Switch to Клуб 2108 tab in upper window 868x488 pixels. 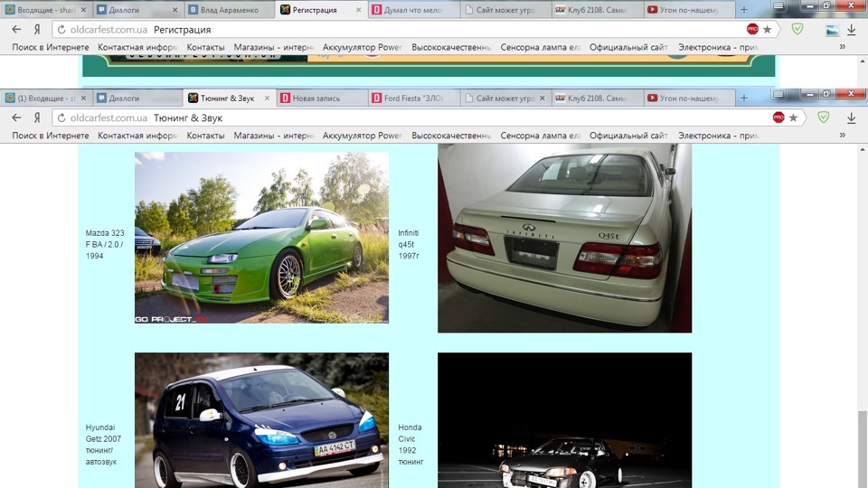597,10
